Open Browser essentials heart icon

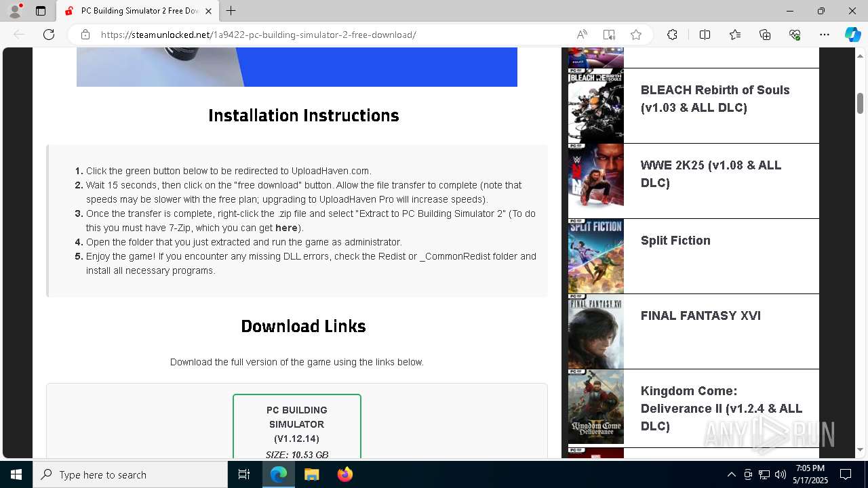[x=795, y=35]
